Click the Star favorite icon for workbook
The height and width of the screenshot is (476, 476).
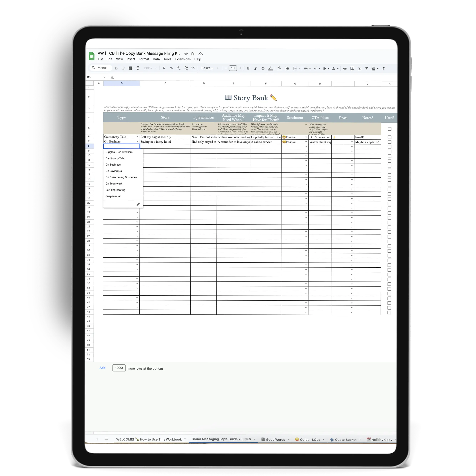point(185,54)
